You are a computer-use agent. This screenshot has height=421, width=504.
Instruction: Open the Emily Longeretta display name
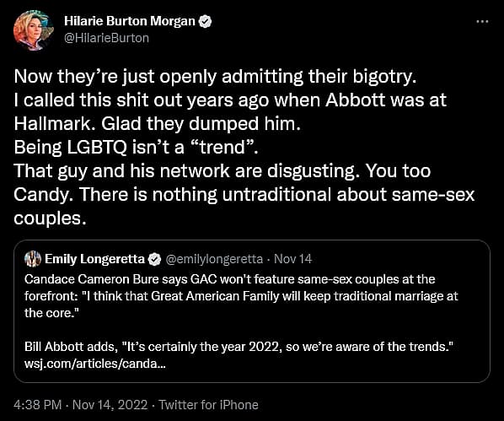coord(95,259)
